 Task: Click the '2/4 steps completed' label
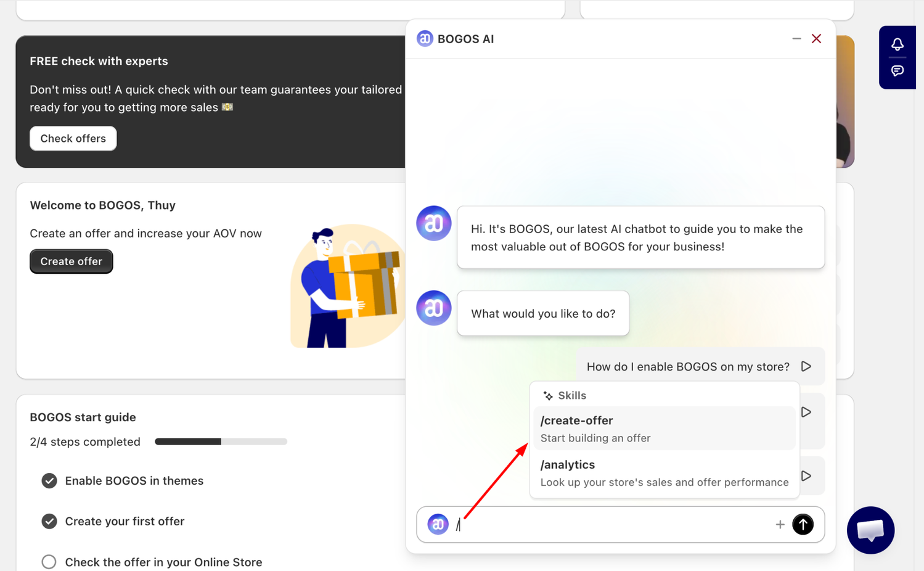pyautogui.click(x=85, y=442)
